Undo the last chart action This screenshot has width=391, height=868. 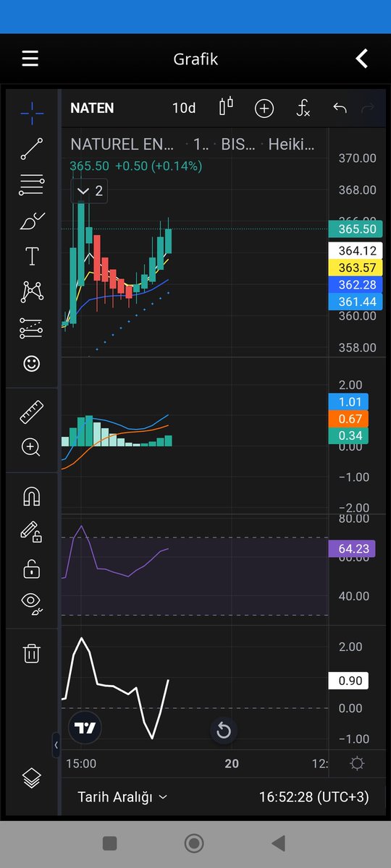340,109
